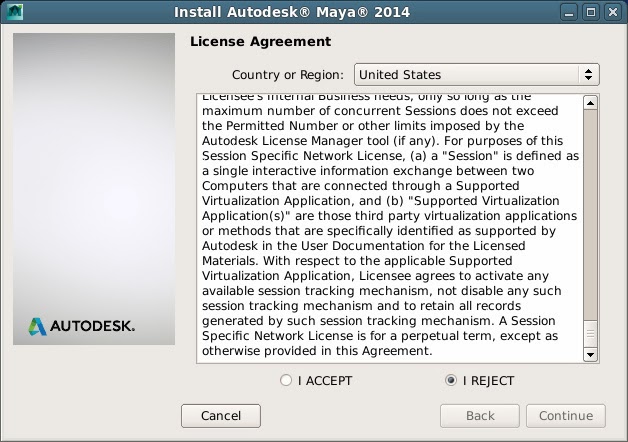Close the Install Autodesk Maya window

pos(613,12)
